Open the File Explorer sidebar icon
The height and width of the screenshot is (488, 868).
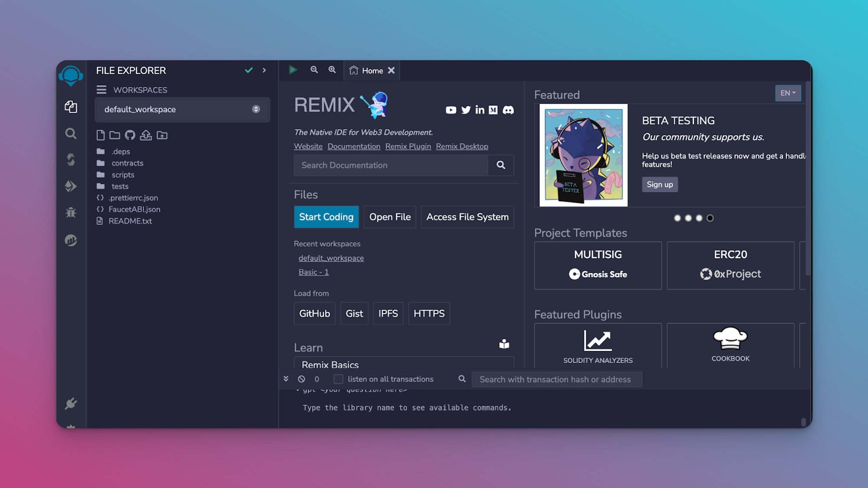pyautogui.click(x=71, y=107)
